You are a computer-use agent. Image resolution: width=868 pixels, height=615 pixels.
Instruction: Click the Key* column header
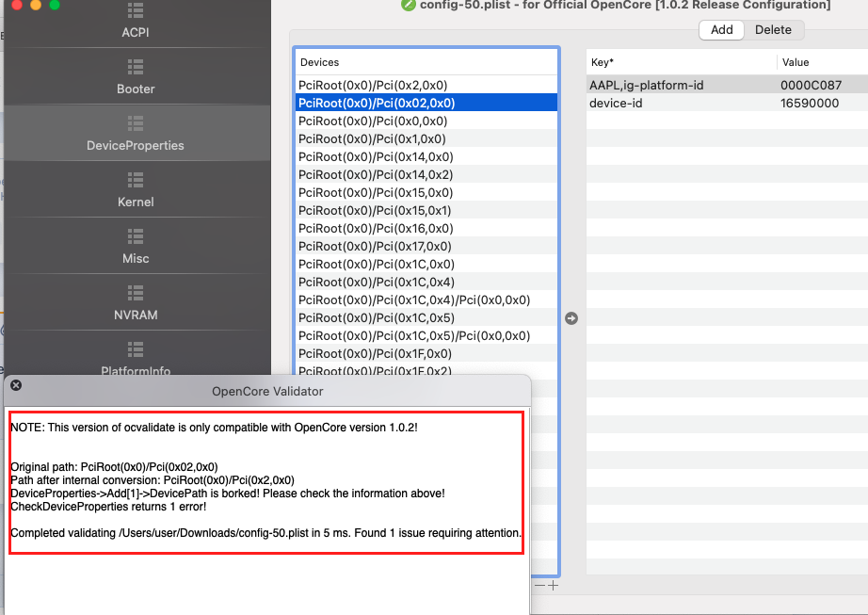[x=603, y=62]
